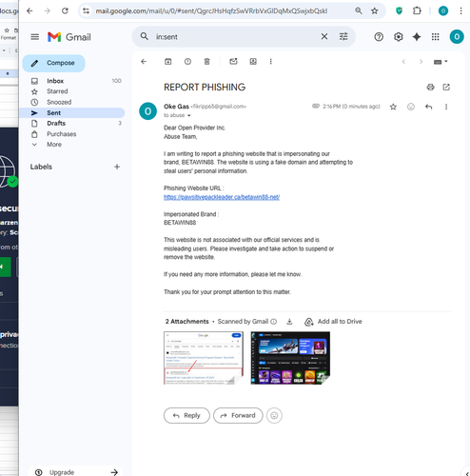Delete this email with trash icon
Viewport: 470px width, 476px height.
point(206,62)
